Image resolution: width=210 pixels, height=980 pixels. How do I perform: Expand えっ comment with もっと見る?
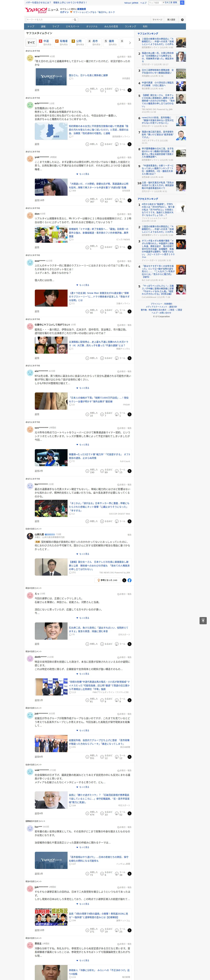(83, 618)
